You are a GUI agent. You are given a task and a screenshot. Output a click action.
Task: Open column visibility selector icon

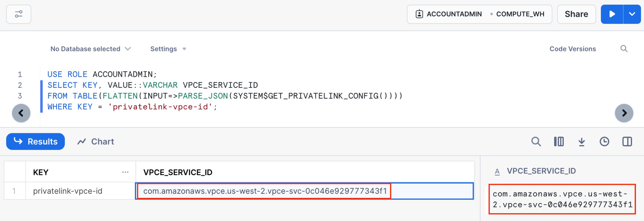point(559,142)
